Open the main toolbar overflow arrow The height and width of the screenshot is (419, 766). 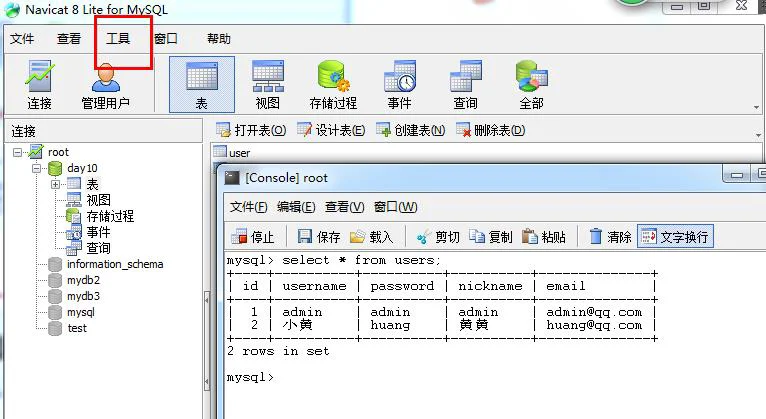tap(756, 107)
